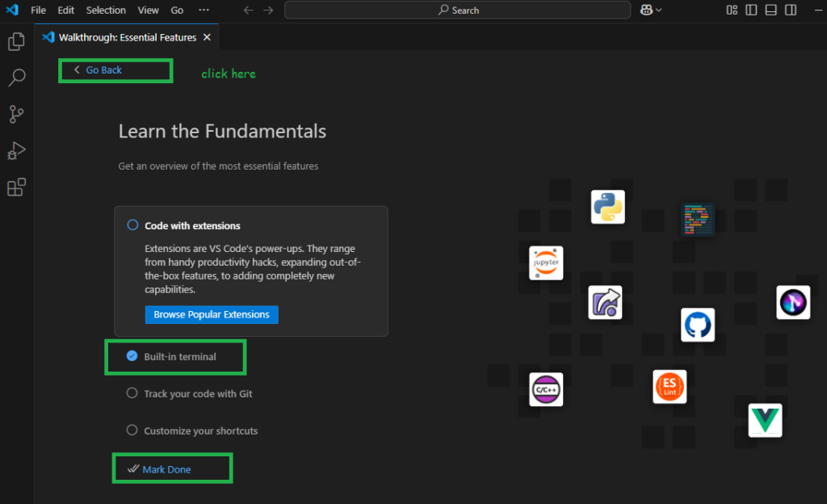
Task: Toggle the Primary Side Bar layout icon
Action: [751, 10]
